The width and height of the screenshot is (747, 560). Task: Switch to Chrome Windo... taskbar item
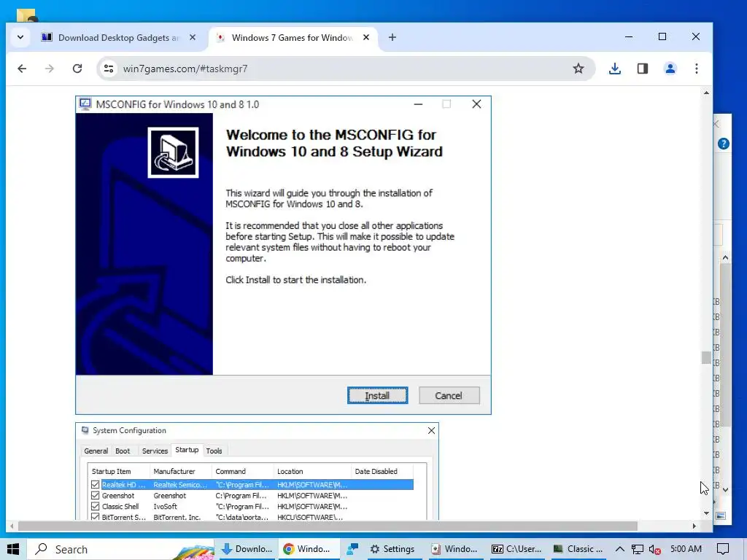coord(309,550)
